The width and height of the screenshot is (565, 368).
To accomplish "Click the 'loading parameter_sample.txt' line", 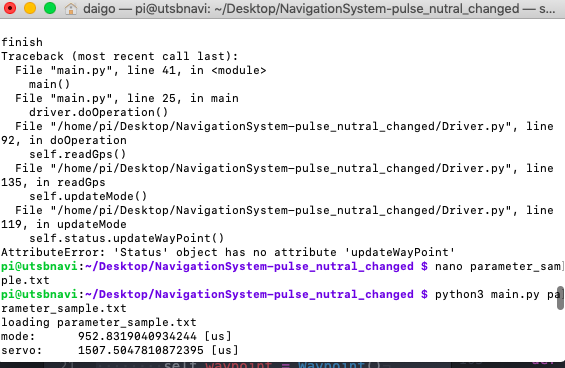I will [99, 322].
